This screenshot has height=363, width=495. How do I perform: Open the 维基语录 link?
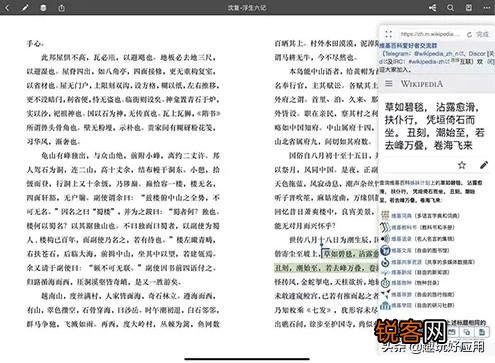(x=401, y=239)
